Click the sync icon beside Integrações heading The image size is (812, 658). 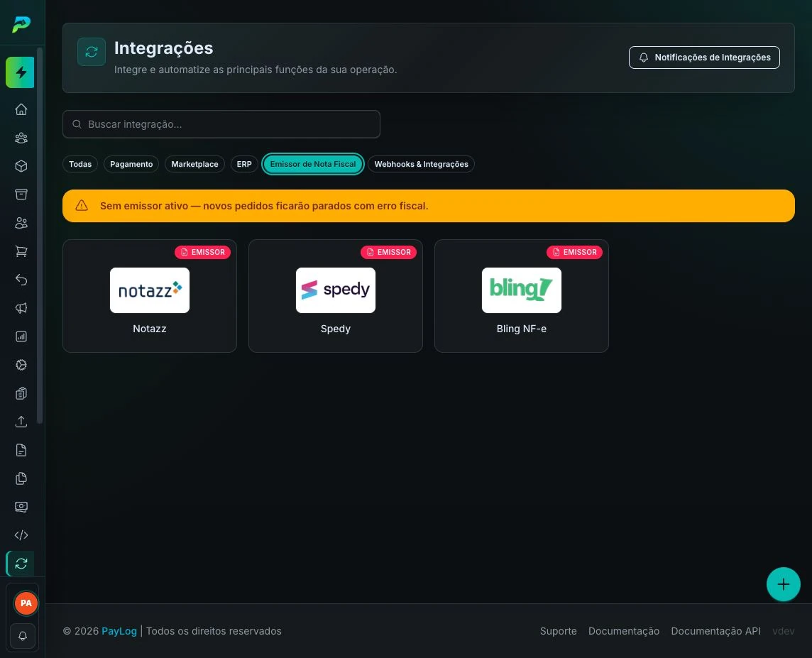92,52
